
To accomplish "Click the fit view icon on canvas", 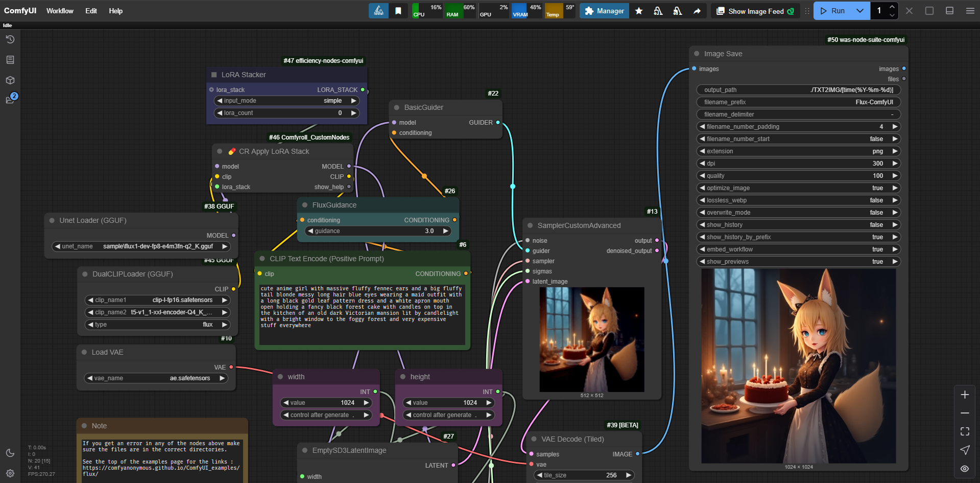I will pos(965,431).
